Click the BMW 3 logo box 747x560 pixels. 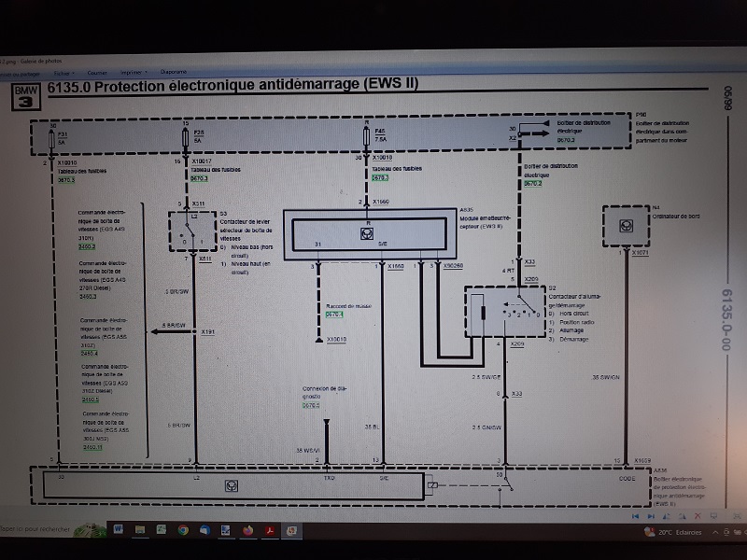[x=26, y=97]
